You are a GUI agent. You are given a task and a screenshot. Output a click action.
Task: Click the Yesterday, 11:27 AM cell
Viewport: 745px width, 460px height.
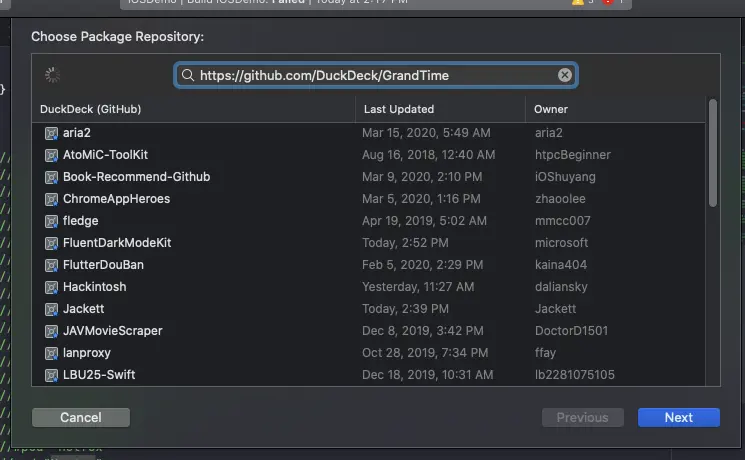click(x=418, y=287)
